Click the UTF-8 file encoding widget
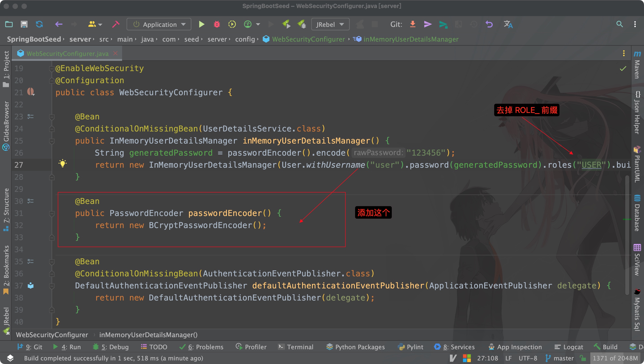 point(528,358)
